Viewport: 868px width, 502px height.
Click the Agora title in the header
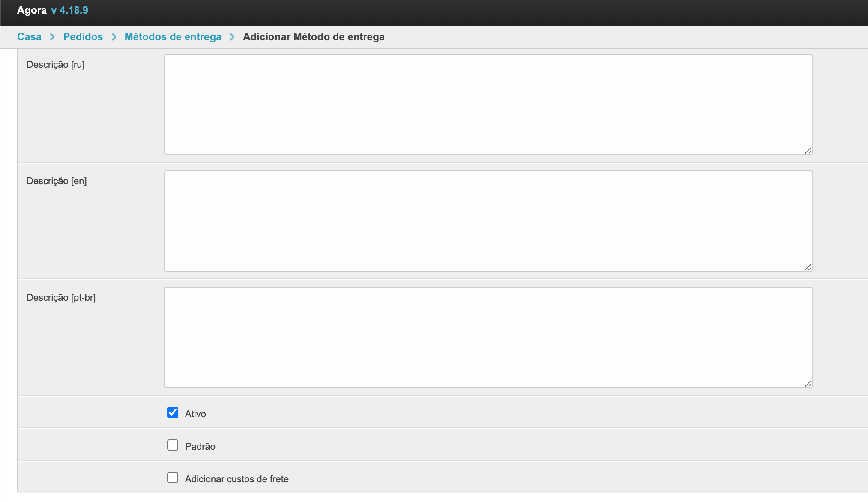coord(32,10)
